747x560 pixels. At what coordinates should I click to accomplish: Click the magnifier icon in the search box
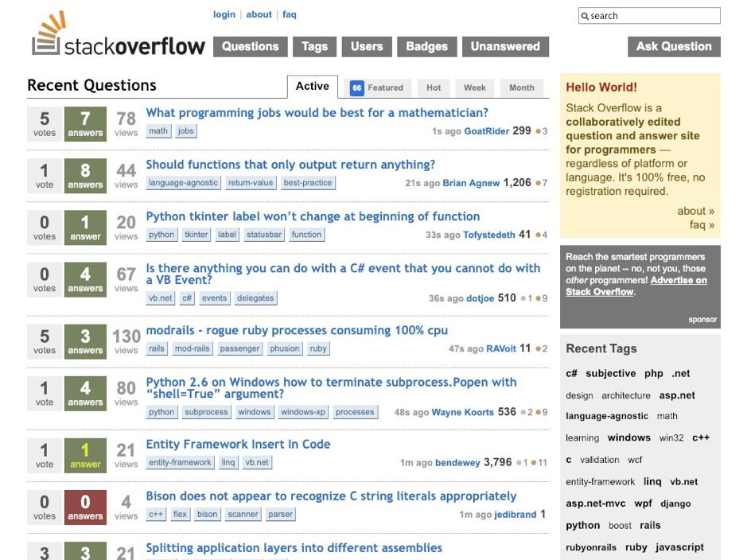pyautogui.click(x=585, y=16)
